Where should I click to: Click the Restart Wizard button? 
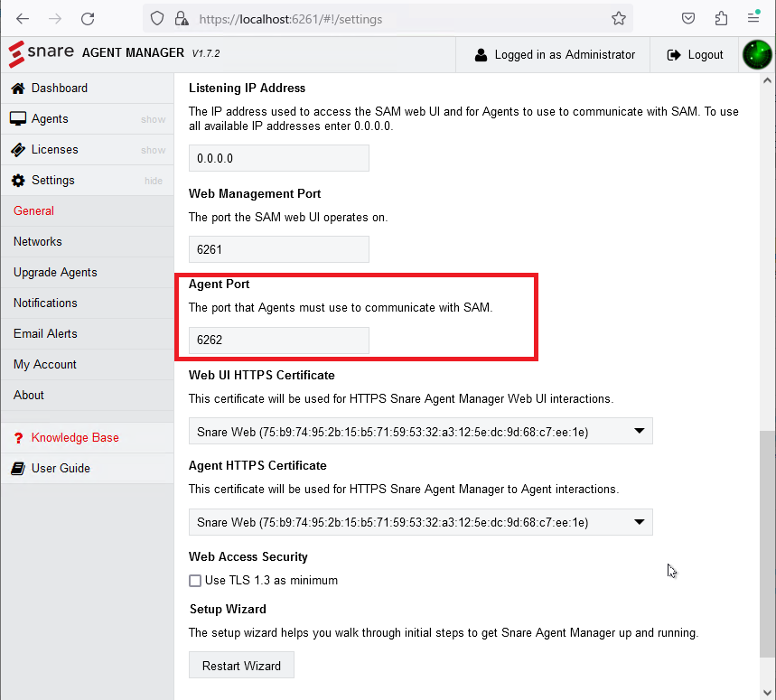[241, 666]
